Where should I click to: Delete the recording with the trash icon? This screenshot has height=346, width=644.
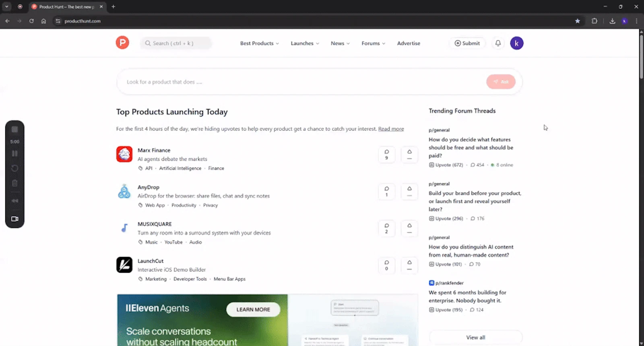15,183
